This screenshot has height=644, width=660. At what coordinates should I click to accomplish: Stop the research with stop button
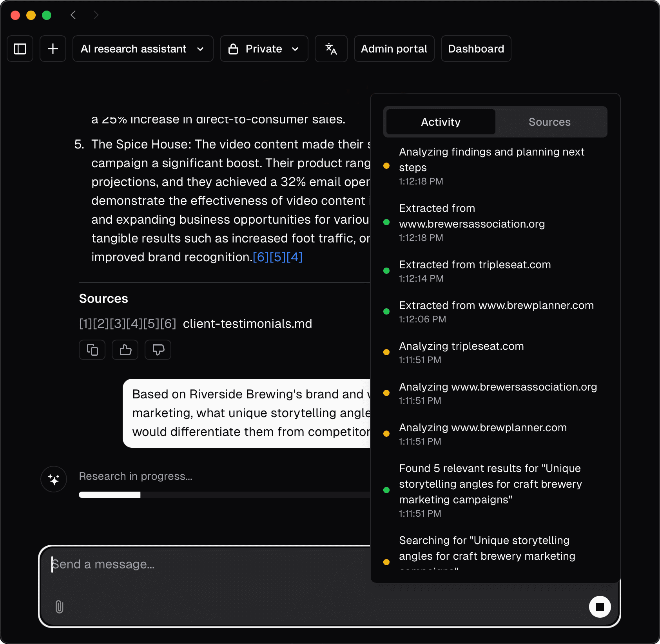600,607
